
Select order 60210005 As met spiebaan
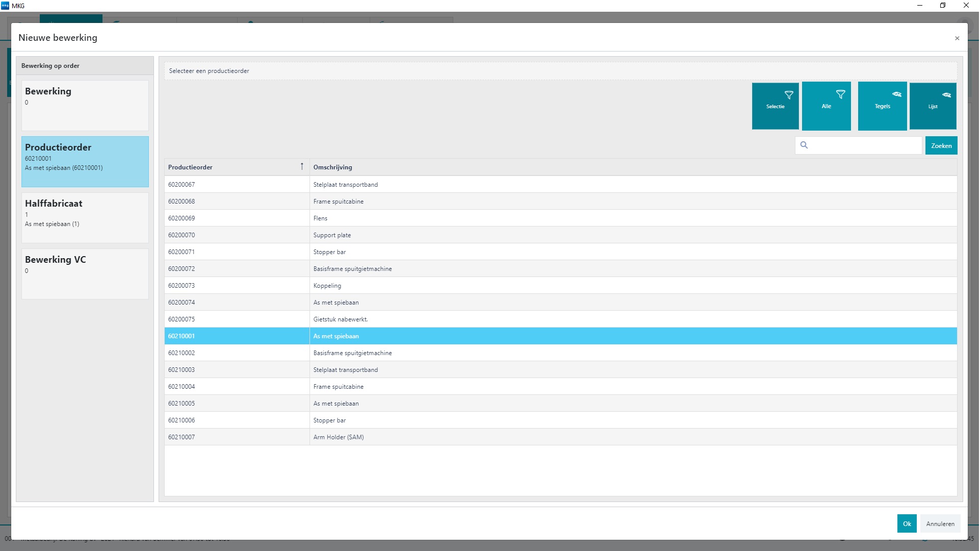[x=560, y=404]
